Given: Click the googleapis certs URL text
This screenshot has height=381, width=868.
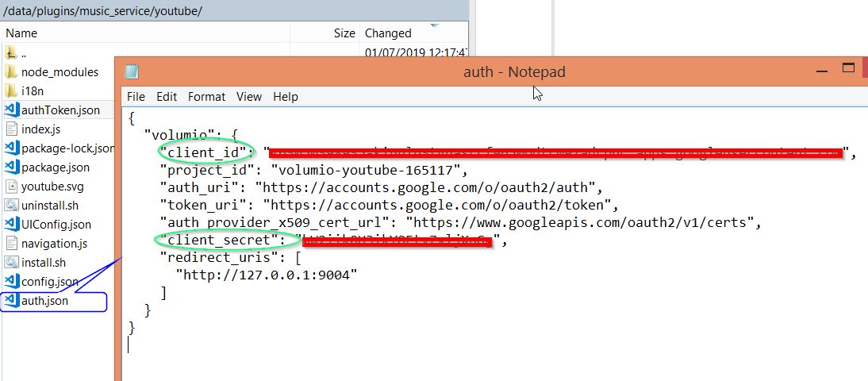Looking at the screenshot, I should tap(580, 222).
